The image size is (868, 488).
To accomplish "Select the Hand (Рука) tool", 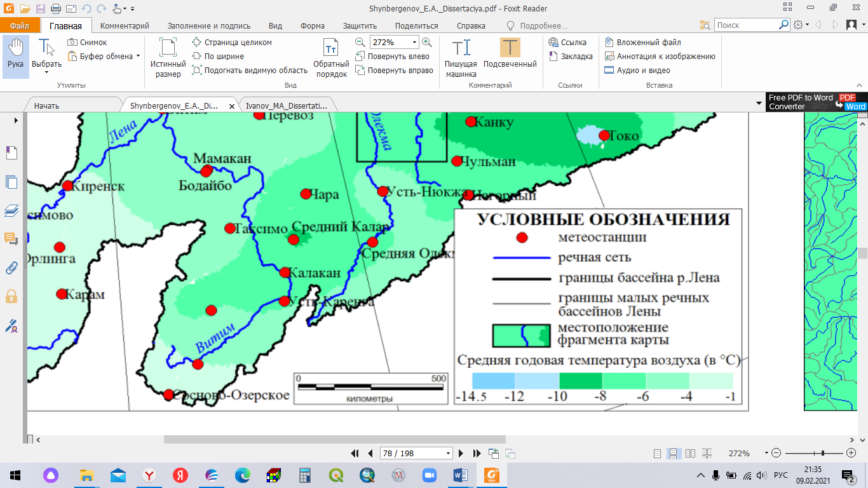I will 15,55.
